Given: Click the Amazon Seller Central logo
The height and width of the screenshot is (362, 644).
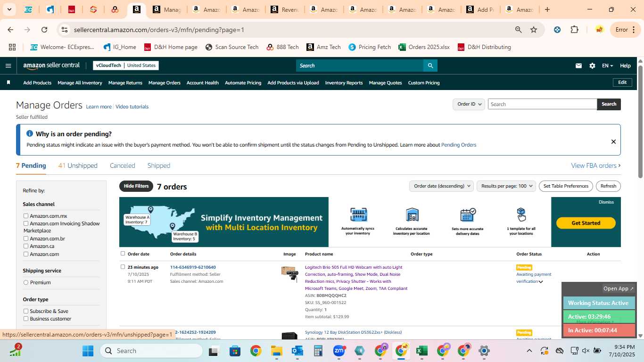Looking at the screenshot, I should [x=51, y=66].
